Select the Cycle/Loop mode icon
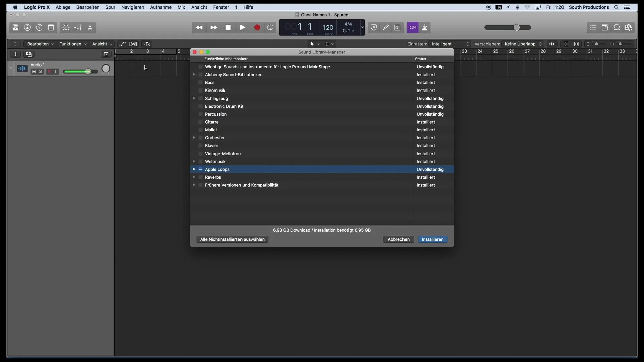The width and height of the screenshot is (644, 362). click(x=270, y=27)
